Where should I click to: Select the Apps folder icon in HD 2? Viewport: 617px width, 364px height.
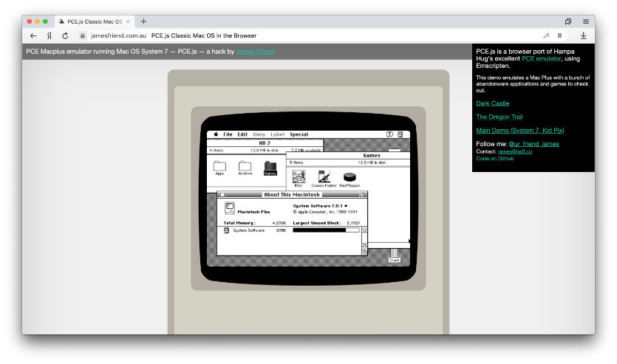coord(219,168)
